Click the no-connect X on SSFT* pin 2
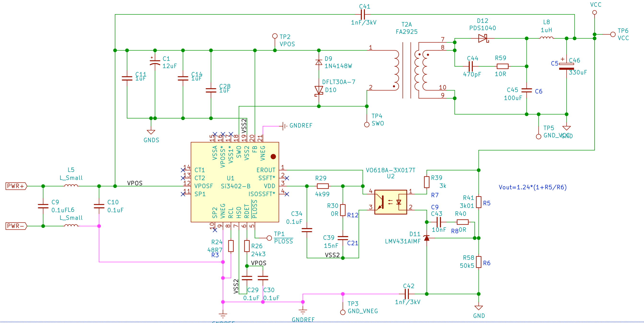The width and height of the screenshot is (644, 323). pyautogui.click(x=287, y=178)
